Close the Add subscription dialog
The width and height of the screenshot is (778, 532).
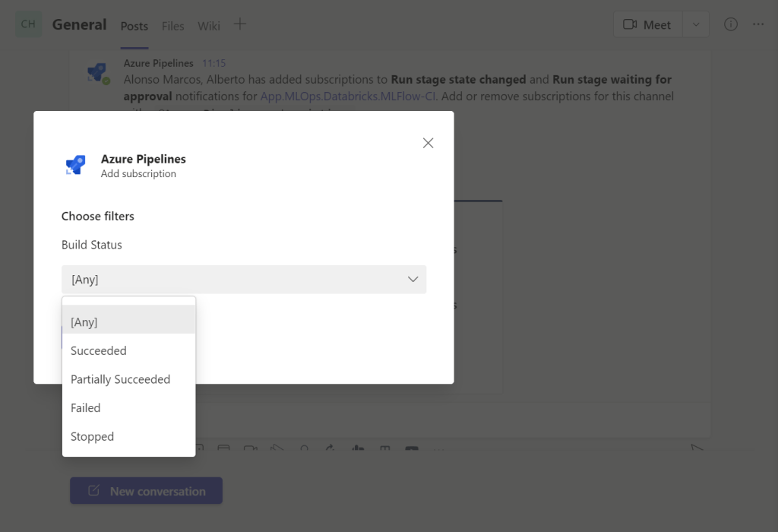point(429,143)
